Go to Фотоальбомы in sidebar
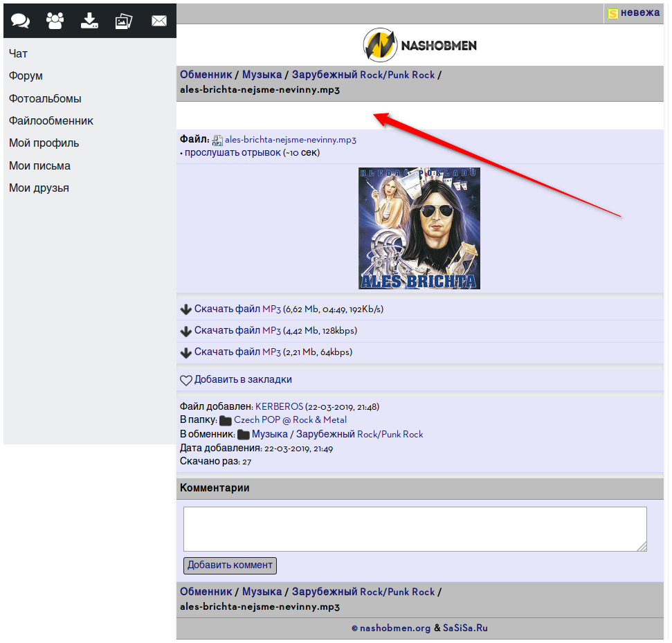This screenshot has height=643, width=672. click(x=45, y=98)
